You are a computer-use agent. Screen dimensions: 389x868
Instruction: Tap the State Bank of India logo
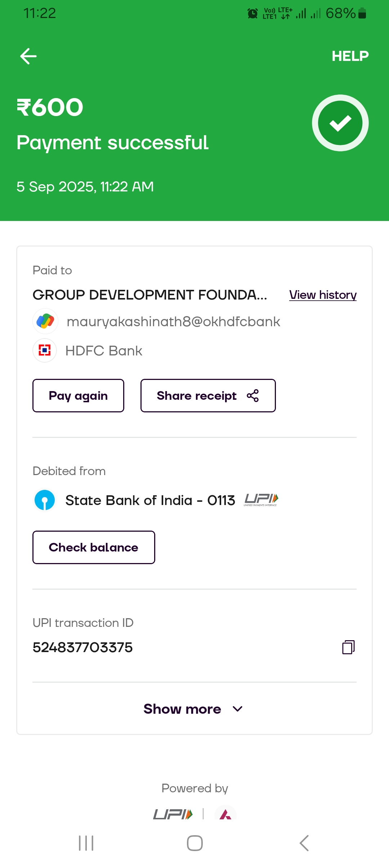pyautogui.click(x=45, y=500)
